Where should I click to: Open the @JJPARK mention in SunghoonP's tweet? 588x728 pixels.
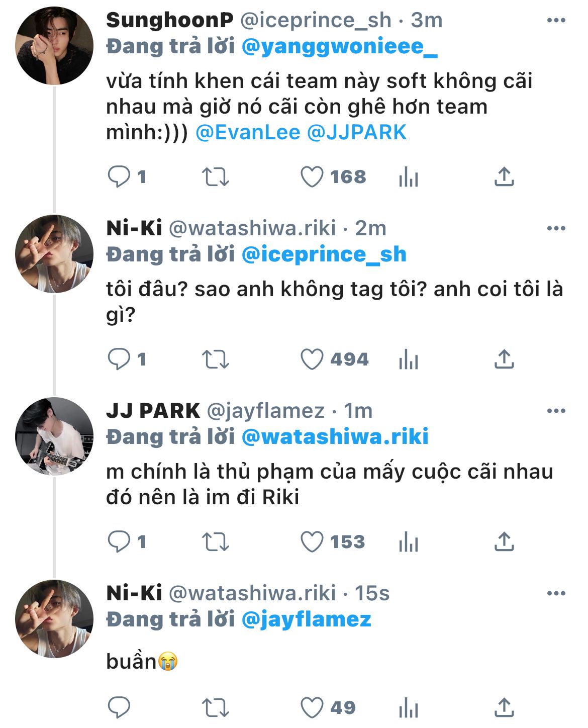click(x=356, y=133)
